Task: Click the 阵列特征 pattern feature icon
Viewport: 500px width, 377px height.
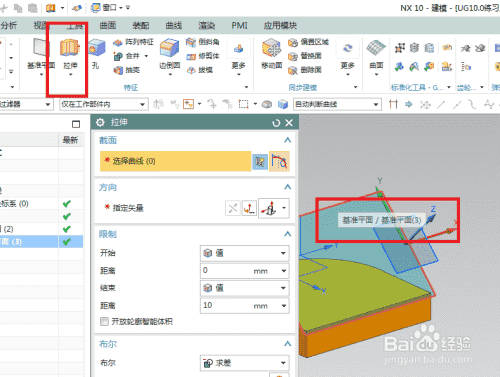Action: pos(118,42)
